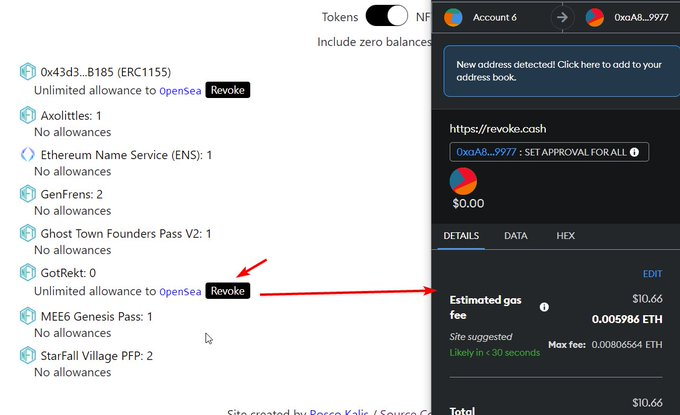This screenshot has height=415, width=680.
Task: Open the OpenSea link under 0x43d3...B185
Action: pos(180,91)
